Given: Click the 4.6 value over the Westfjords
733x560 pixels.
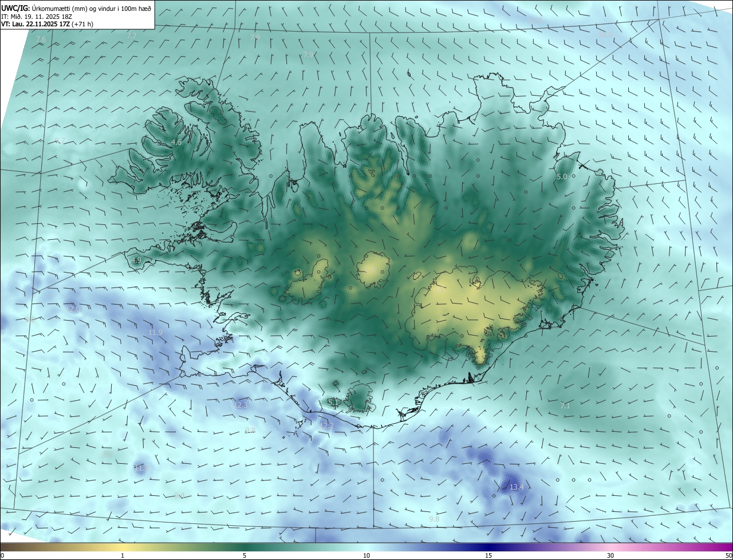Looking at the screenshot, I should (176, 142).
